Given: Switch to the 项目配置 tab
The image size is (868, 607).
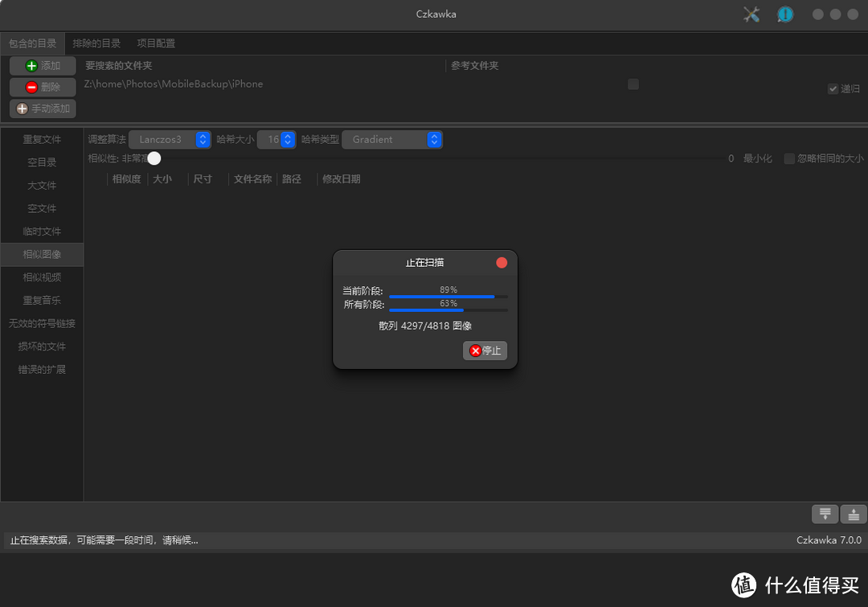Looking at the screenshot, I should pos(156,43).
